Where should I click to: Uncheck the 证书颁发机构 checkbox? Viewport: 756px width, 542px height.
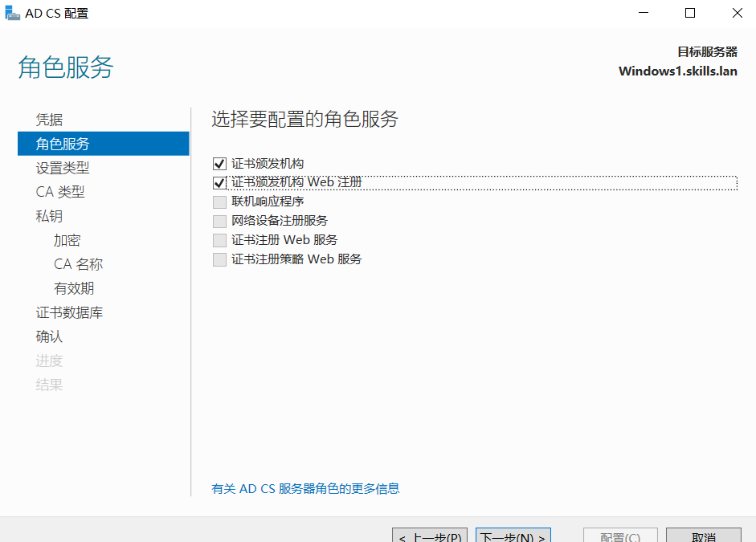coord(219,164)
